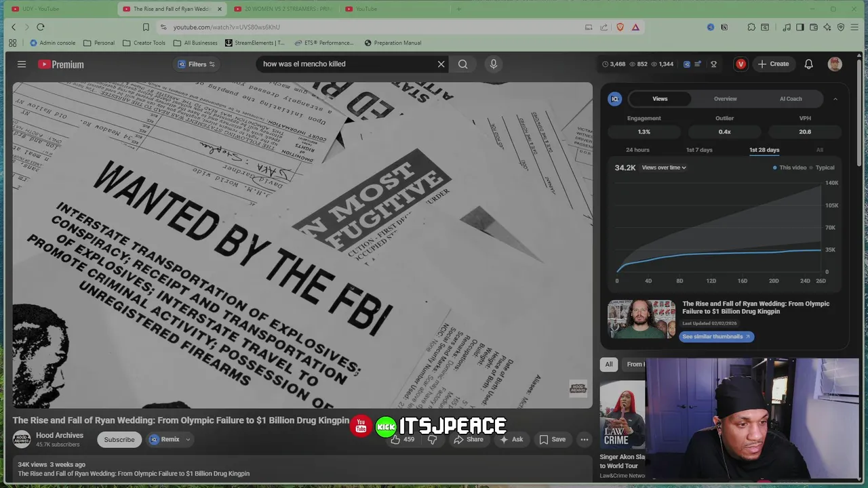This screenshot has width=868, height=488.
Task: Click the vidIQ logo in analytics panel
Action: point(615,99)
